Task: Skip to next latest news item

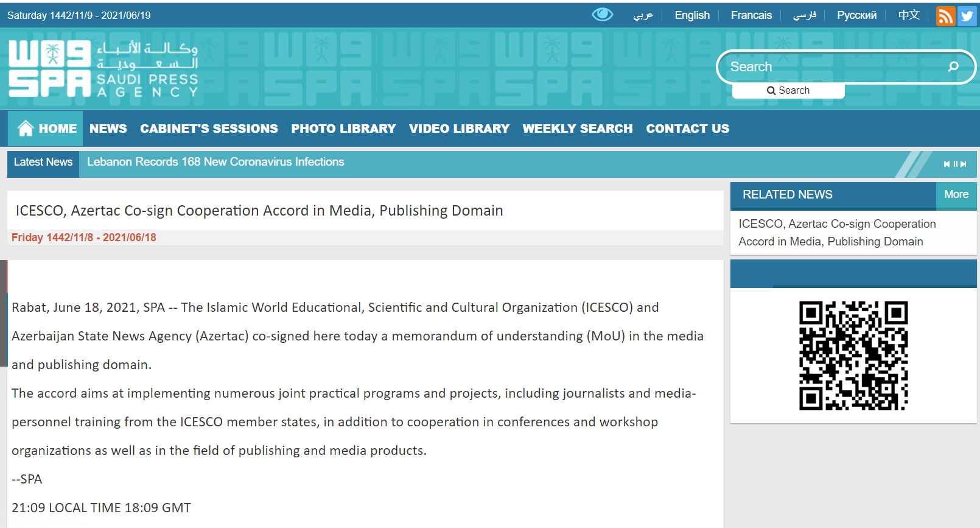Action: pyautogui.click(x=964, y=164)
